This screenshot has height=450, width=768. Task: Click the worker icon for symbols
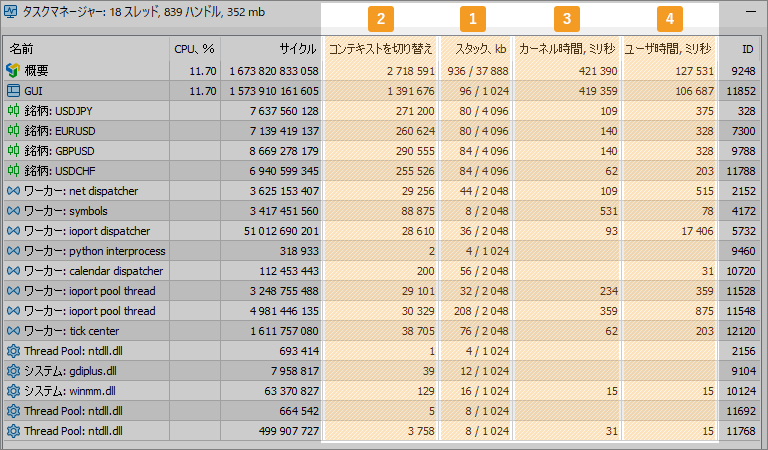(x=13, y=211)
